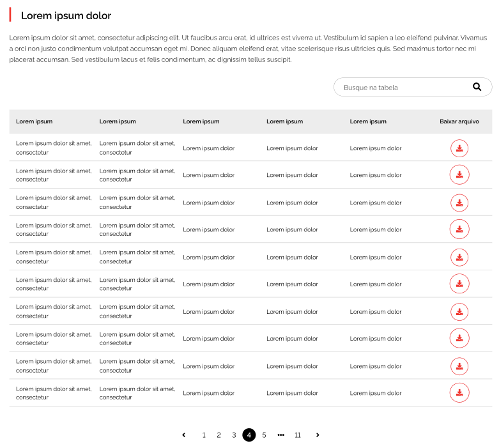Download the file in the eighth table row
Screen dimensions: 499x448
click(459, 339)
